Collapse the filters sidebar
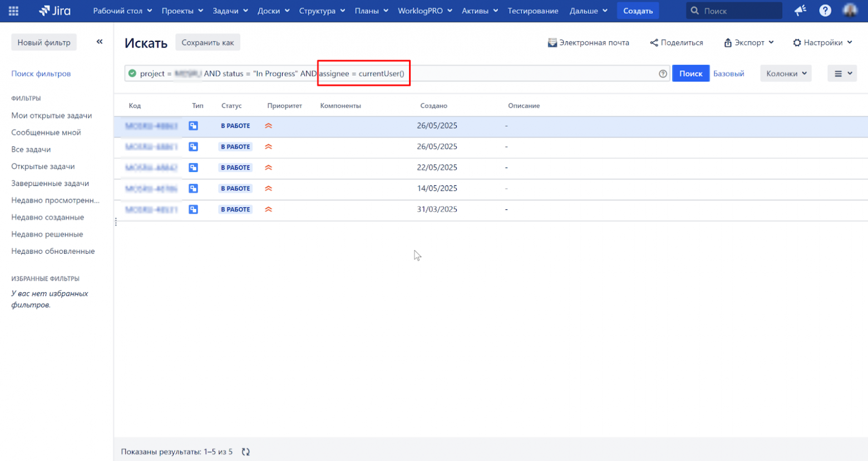Viewport: 868px width, 461px height. [100, 41]
